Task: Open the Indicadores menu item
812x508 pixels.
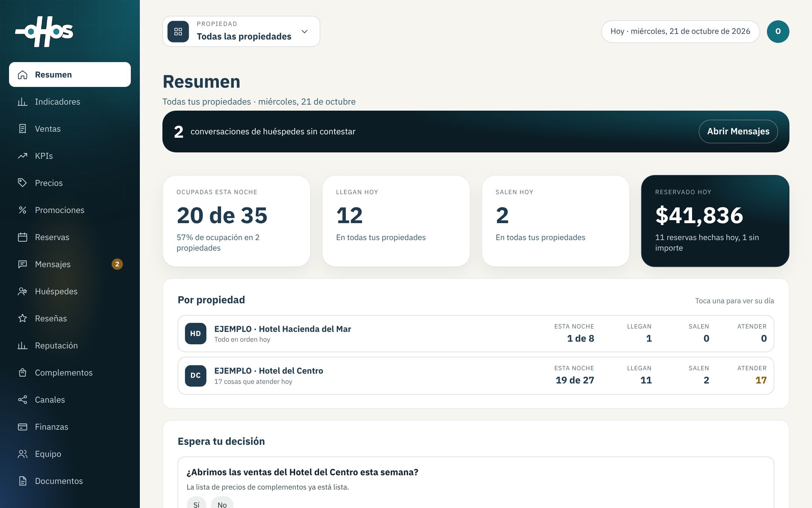Action: click(x=70, y=102)
